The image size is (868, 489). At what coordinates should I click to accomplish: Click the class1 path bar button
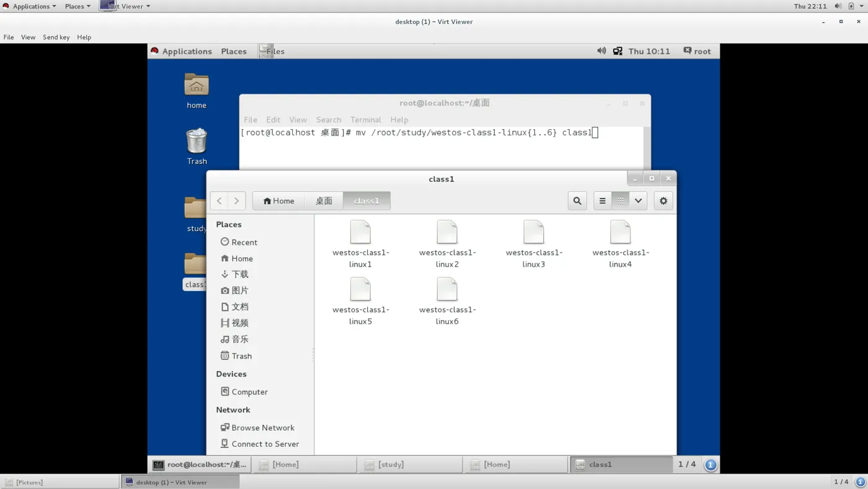click(x=366, y=200)
